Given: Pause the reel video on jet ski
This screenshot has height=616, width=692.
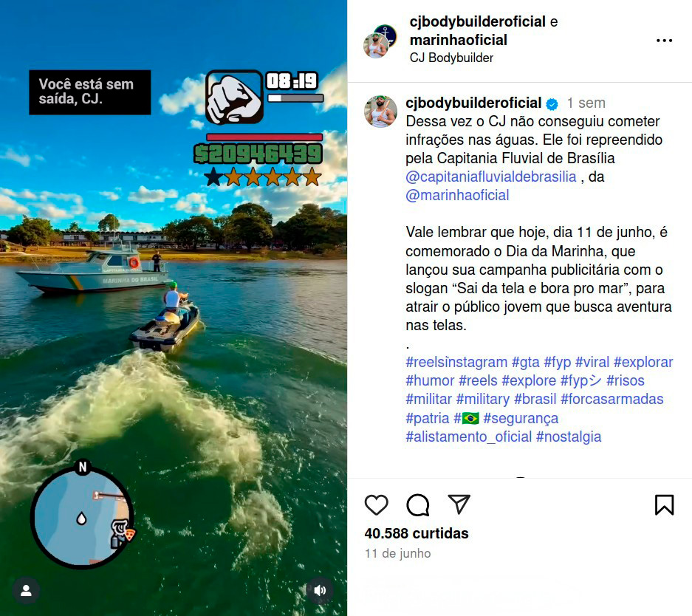Looking at the screenshot, I should coord(174,308).
